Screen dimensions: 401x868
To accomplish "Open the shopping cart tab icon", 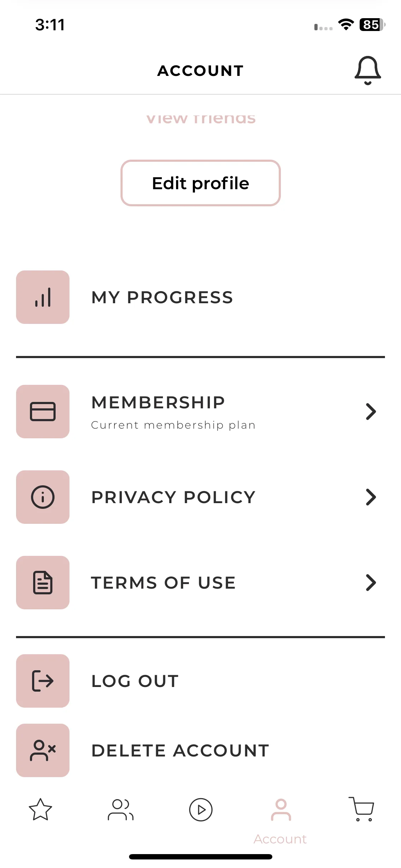I will (x=361, y=809).
